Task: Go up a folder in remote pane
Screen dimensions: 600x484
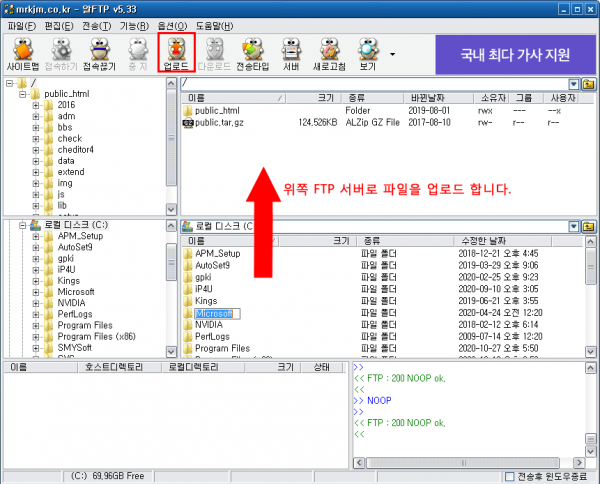Action: tap(589, 84)
